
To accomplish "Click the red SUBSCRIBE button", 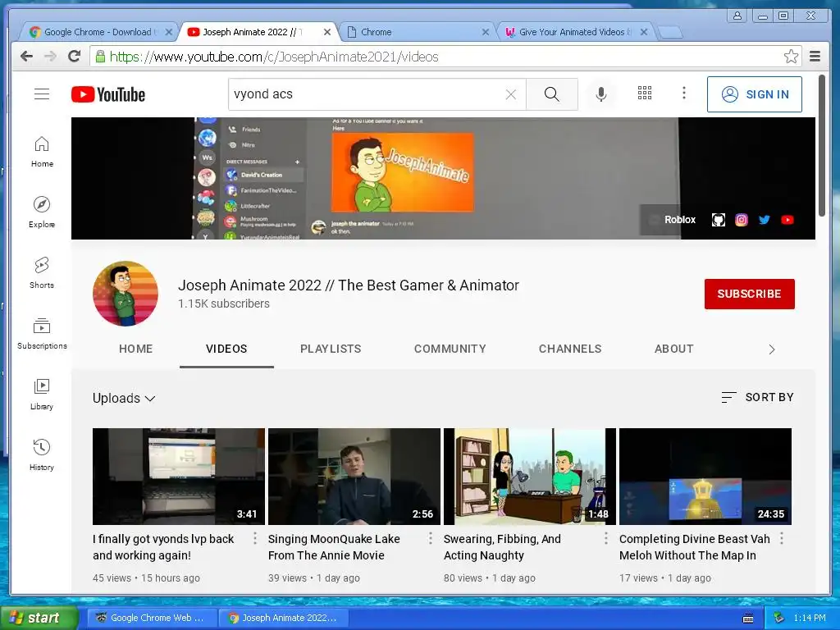I will 750,294.
